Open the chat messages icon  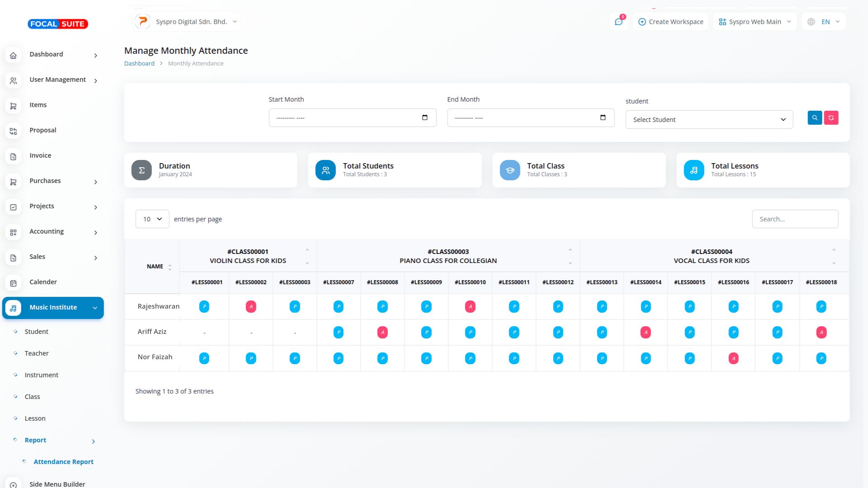[618, 22]
